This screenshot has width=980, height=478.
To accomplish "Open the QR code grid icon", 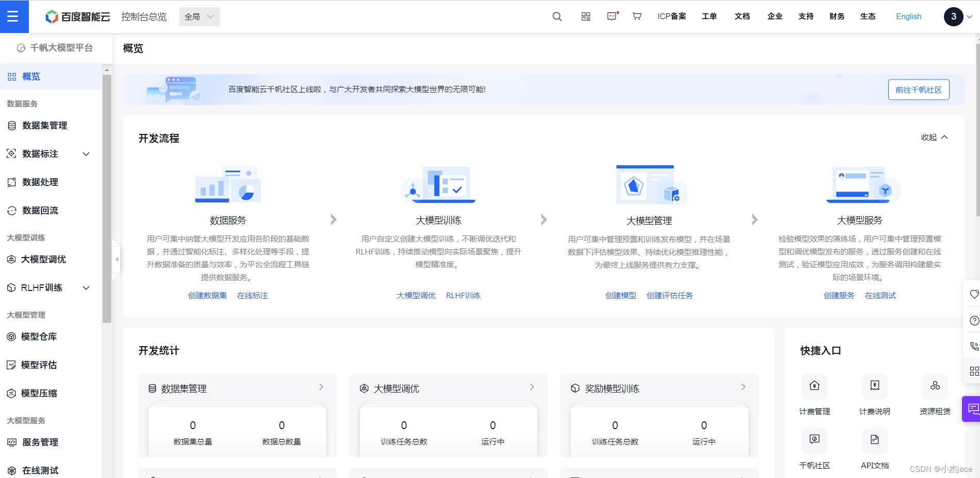I will click(586, 16).
